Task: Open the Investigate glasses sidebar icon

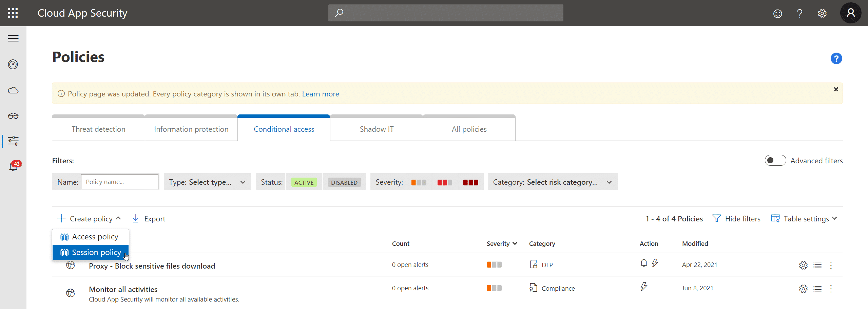Action: click(x=13, y=116)
